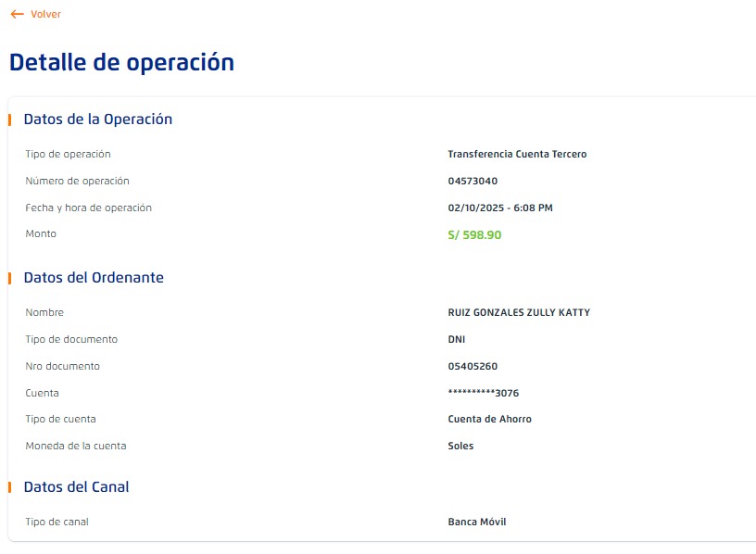This screenshot has width=756, height=554.
Task: Click the DNI document type value
Action: [457, 340]
